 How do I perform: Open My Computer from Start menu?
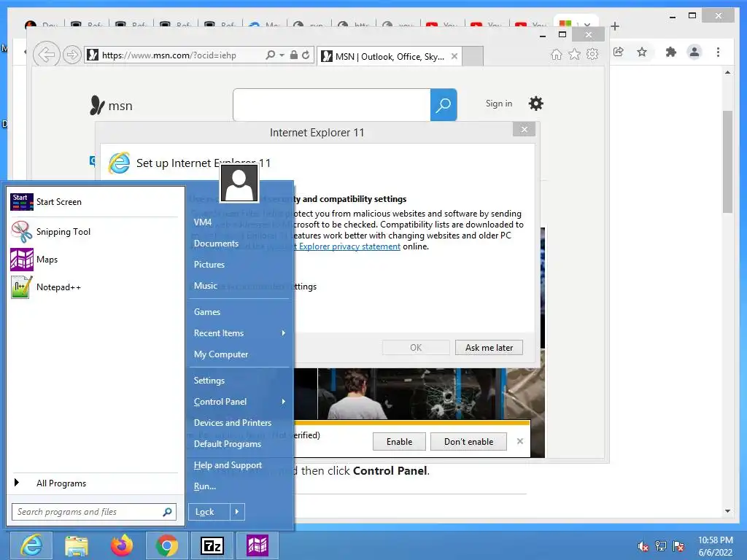pos(220,354)
